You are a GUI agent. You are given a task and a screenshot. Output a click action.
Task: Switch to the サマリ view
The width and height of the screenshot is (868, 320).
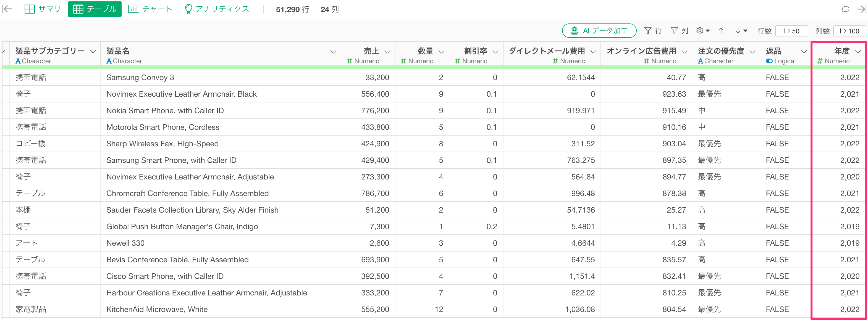(43, 9)
